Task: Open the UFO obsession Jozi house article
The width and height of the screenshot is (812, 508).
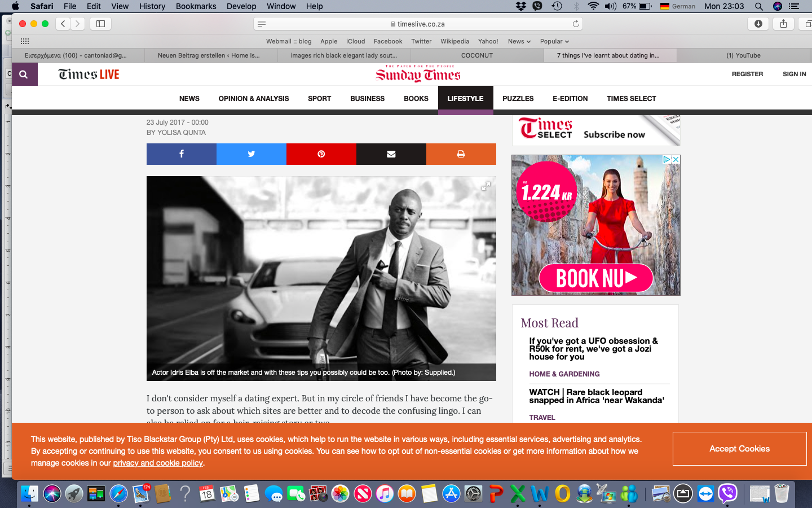Action: 594,349
